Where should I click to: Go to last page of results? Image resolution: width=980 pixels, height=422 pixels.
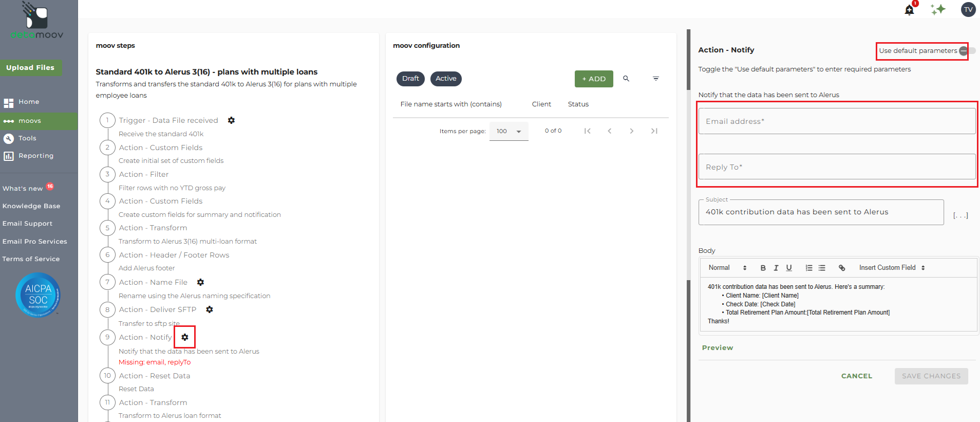(x=654, y=131)
